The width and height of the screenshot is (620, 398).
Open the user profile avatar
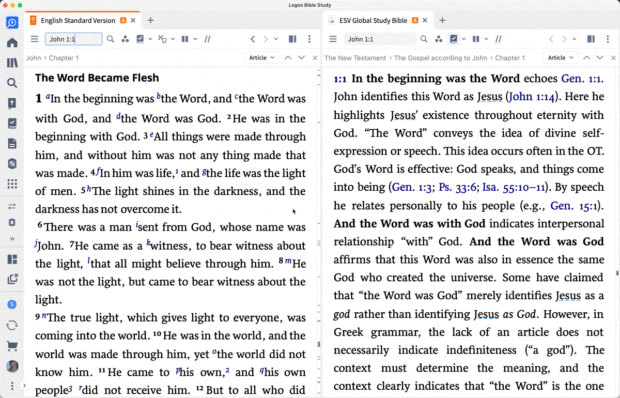click(x=12, y=366)
